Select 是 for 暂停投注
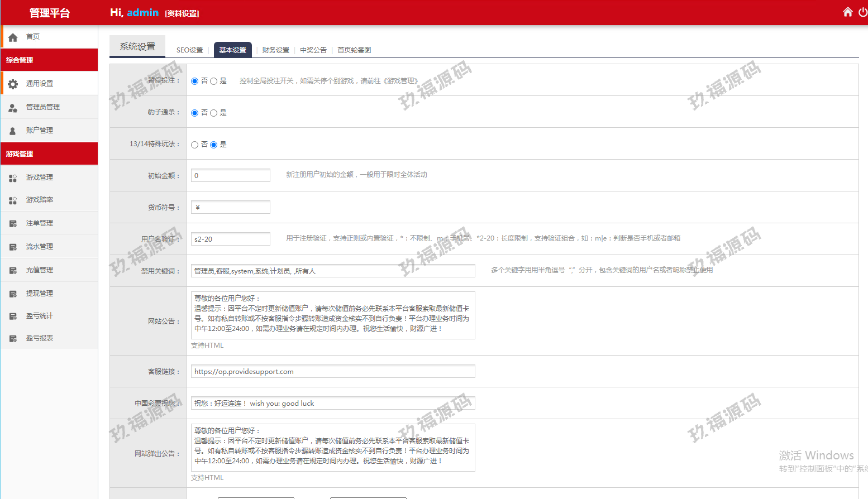Viewport: 868px width, 499px height. point(213,81)
